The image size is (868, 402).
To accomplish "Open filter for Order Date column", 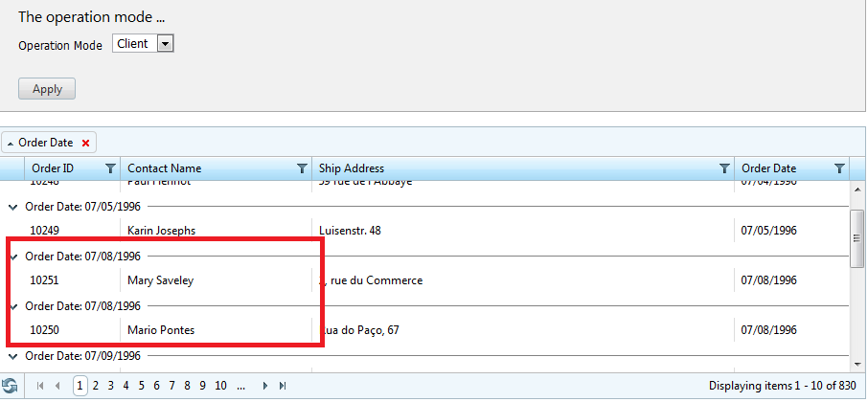I will (840, 168).
